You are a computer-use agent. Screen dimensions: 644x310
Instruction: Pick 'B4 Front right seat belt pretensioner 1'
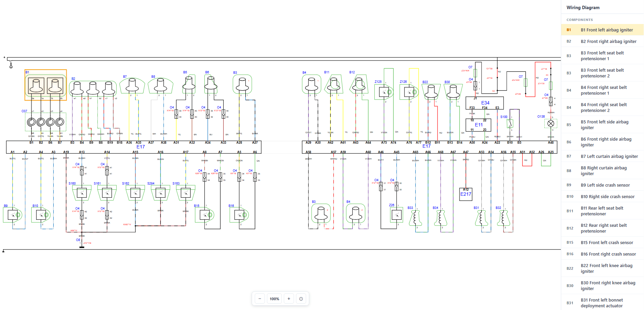[x=602, y=90]
